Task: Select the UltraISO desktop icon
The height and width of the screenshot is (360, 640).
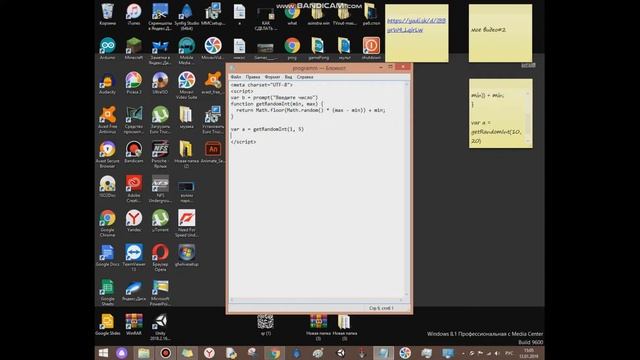Action: [160, 83]
